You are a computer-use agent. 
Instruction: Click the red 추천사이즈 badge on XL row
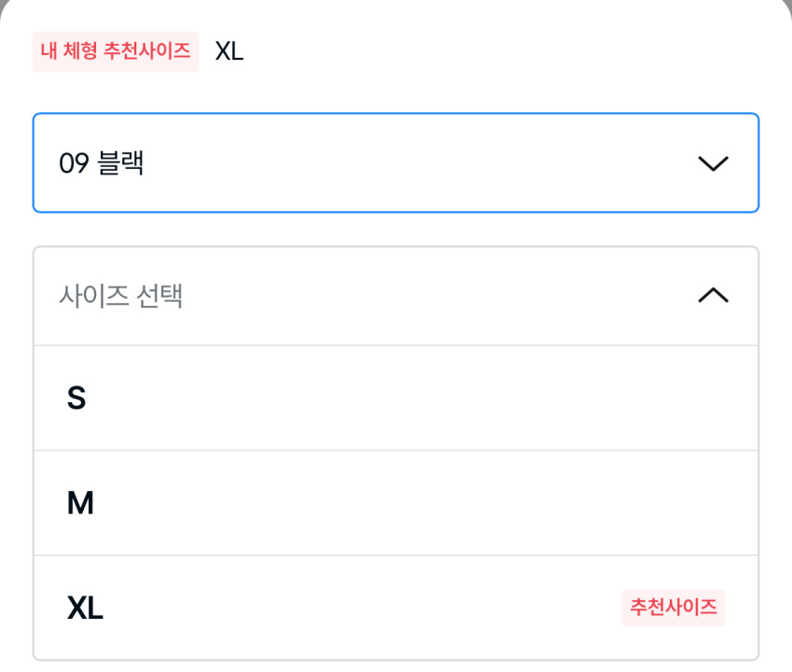(x=674, y=608)
